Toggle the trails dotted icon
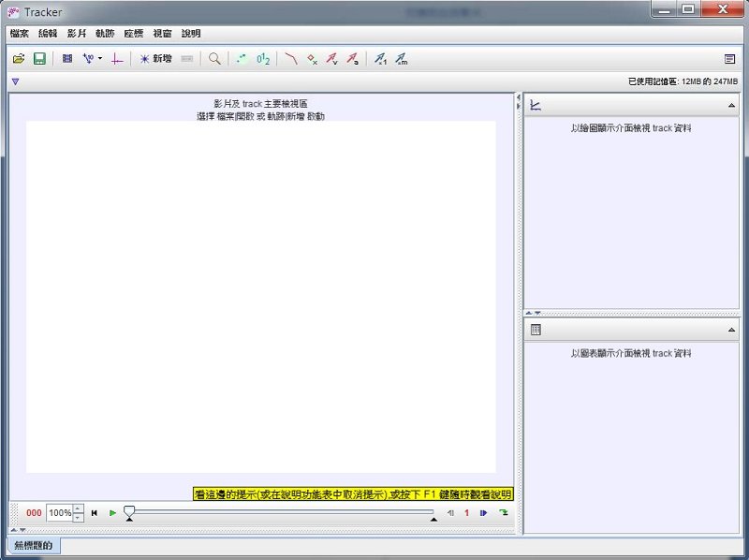Image resolution: width=749 pixels, height=560 pixels. click(x=242, y=59)
